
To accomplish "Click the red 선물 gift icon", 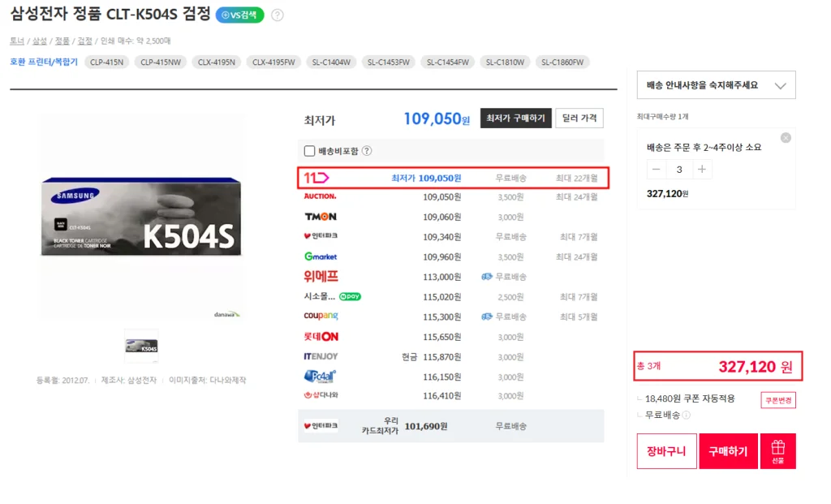I will [x=778, y=450].
